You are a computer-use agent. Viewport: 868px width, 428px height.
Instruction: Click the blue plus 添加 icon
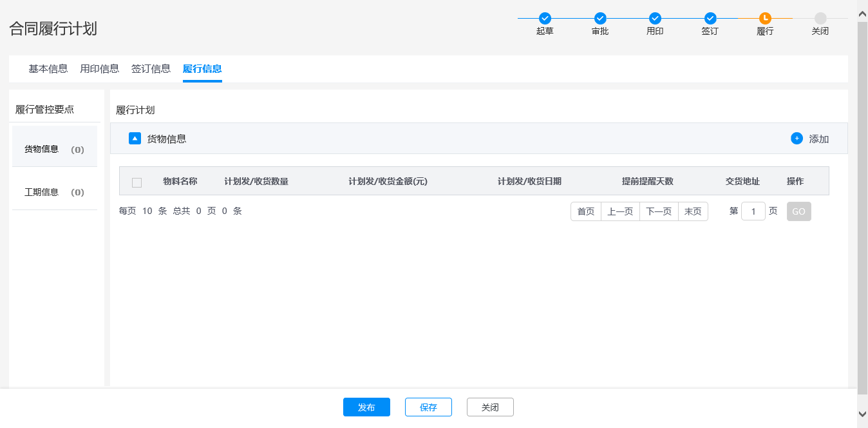(x=797, y=138)
